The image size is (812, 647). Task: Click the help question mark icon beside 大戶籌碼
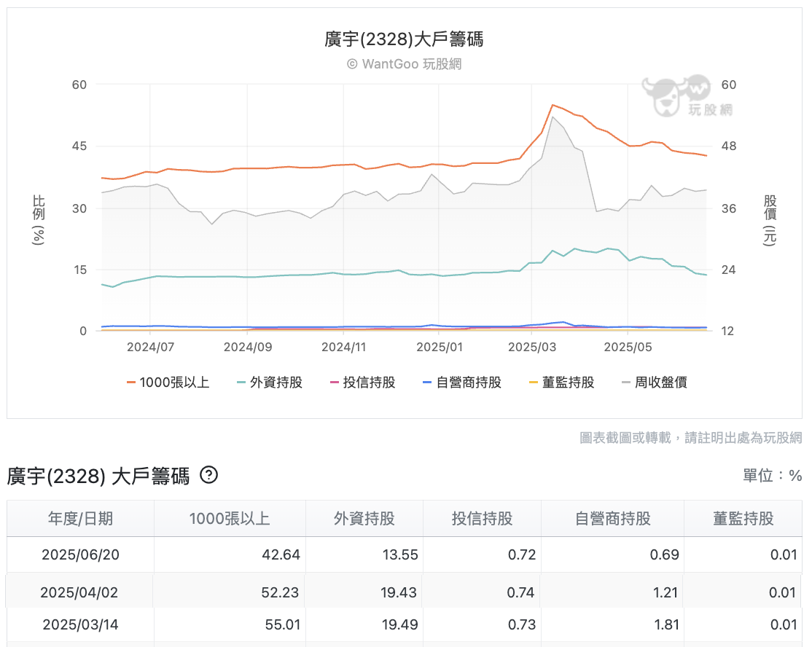pyautogui.click(x=208, y=474)
